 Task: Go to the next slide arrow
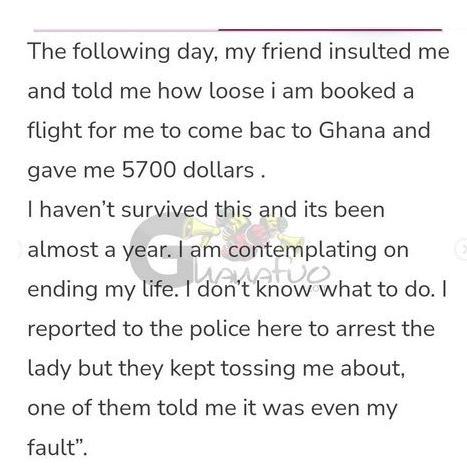tap(462, 249)
